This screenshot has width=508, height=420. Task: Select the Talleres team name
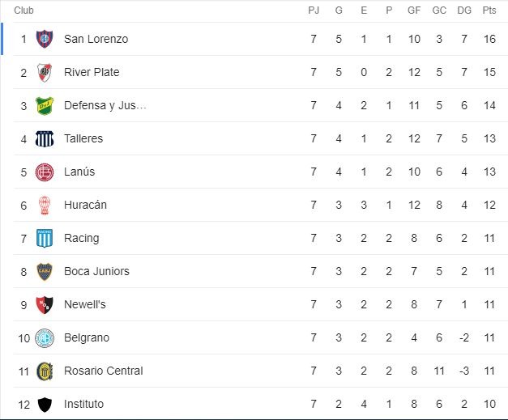[83, 138]
